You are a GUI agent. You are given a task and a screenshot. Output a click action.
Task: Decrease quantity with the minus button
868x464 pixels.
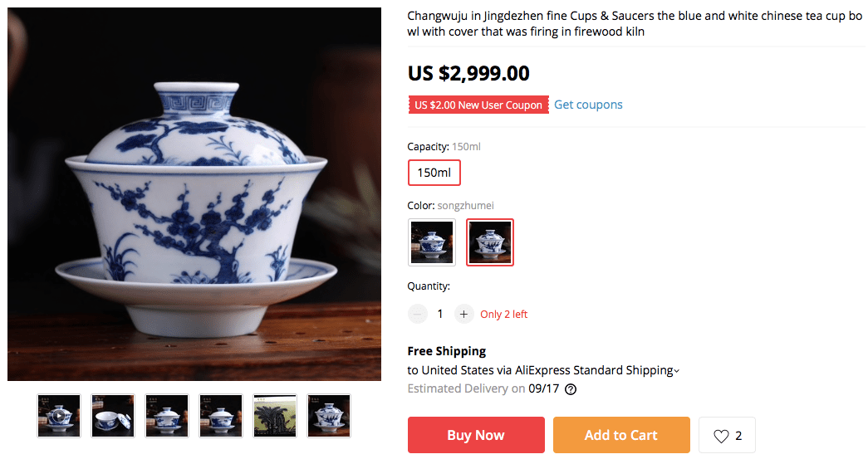click(x=418, y=314)
